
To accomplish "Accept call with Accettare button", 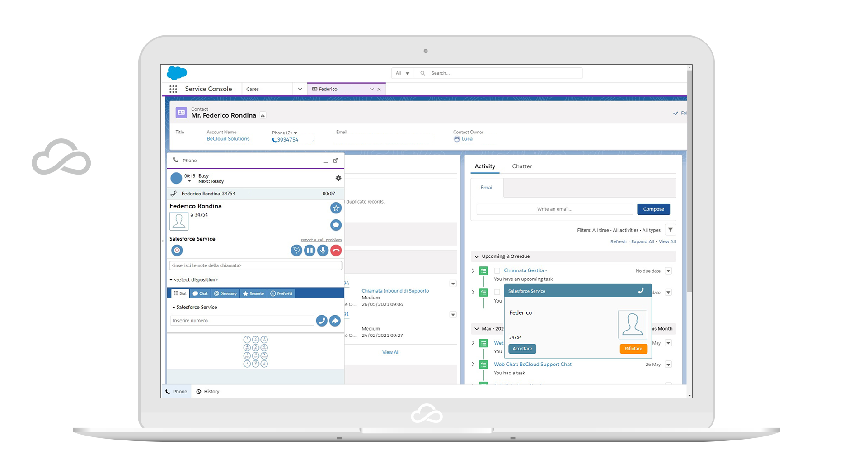I will (x=522, y=349).
